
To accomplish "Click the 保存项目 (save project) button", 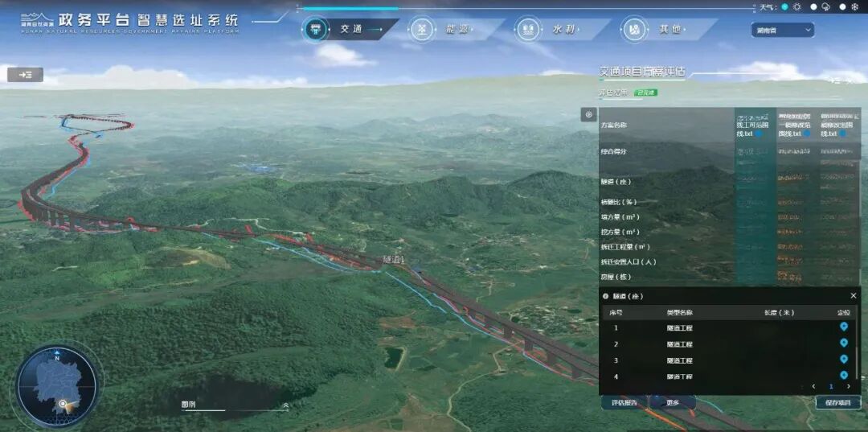I will click(x=837, y=403).
